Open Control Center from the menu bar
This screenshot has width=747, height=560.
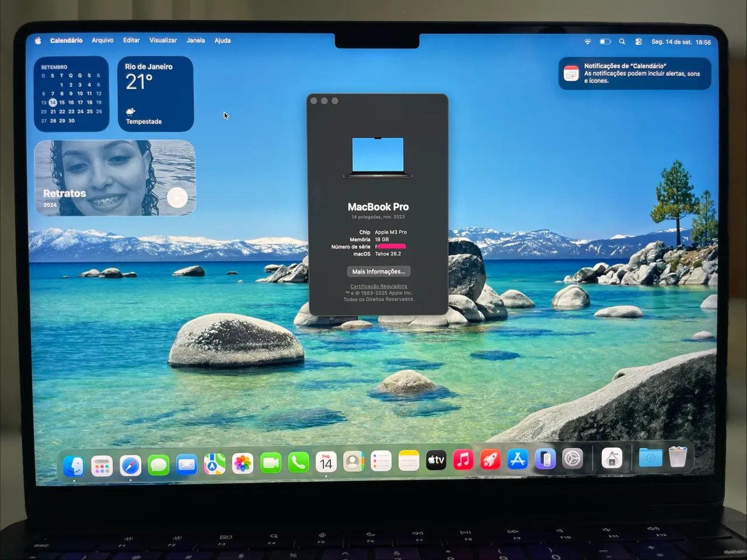click(638, 42)
